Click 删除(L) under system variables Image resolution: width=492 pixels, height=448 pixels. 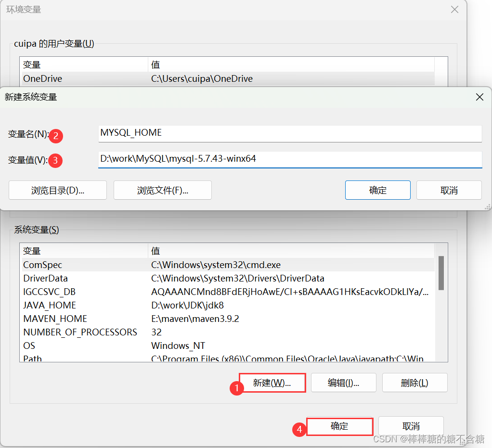pos(415,383)
